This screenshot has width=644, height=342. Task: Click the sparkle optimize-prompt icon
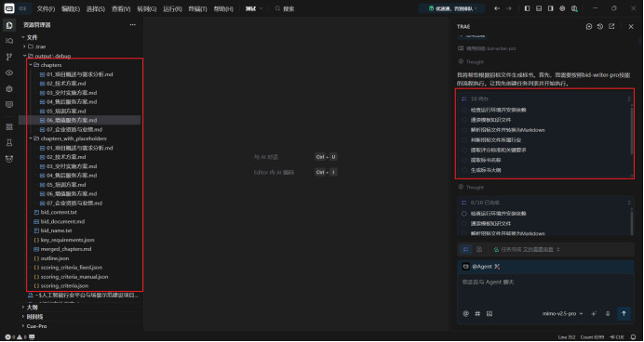(594, 314)
